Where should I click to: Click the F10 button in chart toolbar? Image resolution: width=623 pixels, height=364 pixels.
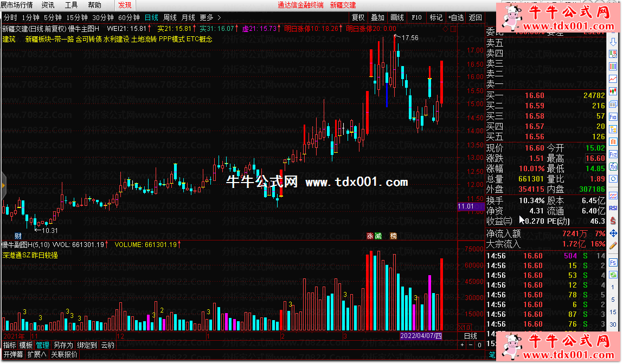(416, 17)
